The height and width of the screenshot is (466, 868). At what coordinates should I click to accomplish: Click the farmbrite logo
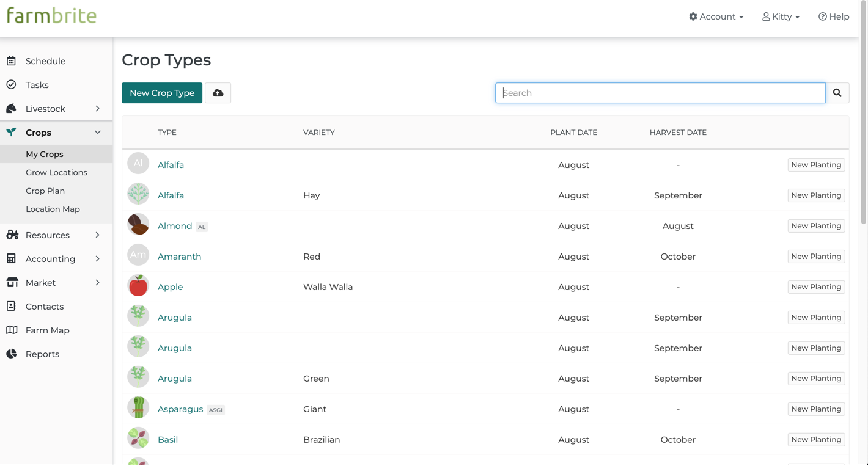(52, 16)
